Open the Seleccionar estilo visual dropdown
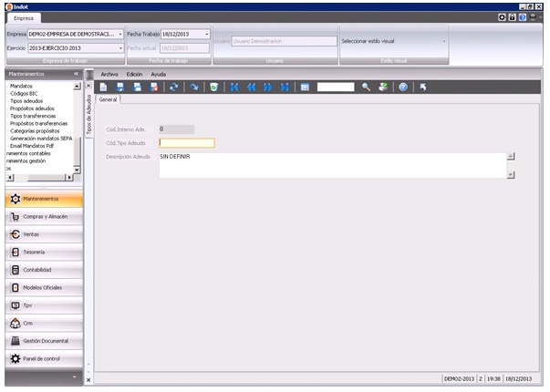 pos(444,41)
